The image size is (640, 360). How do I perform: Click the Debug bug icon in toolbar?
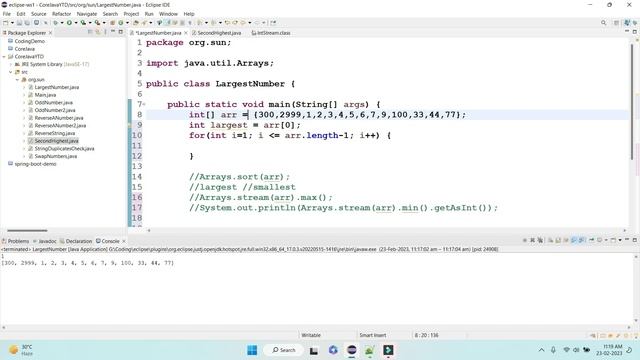click(x=55, y=23)
